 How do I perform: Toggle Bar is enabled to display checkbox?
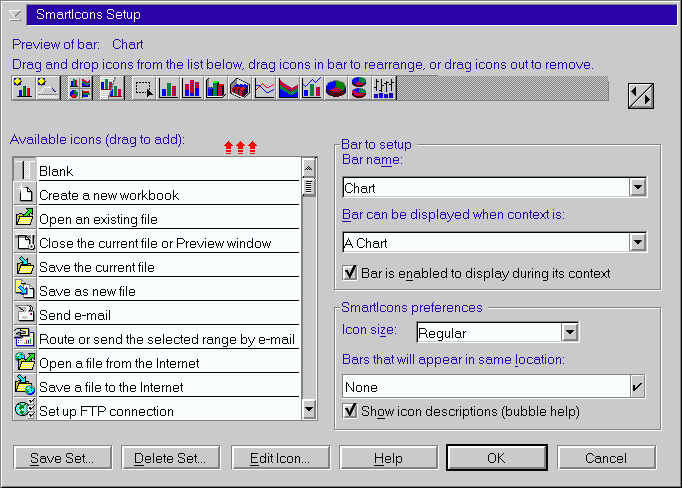(350, 273)
